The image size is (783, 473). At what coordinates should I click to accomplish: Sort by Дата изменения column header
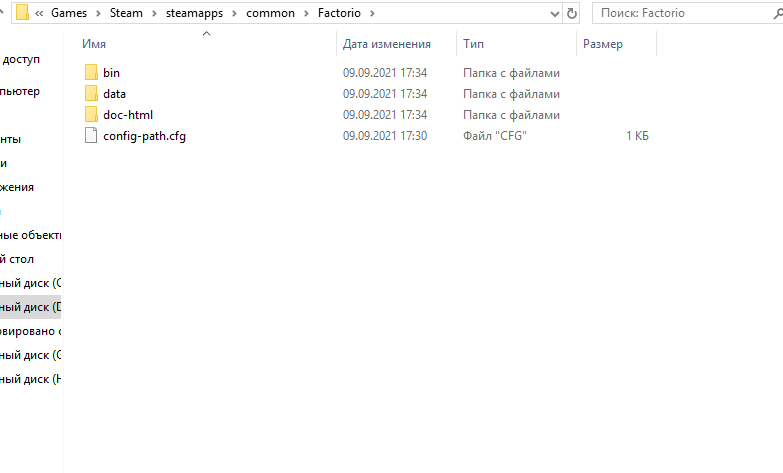click(387, 44)
